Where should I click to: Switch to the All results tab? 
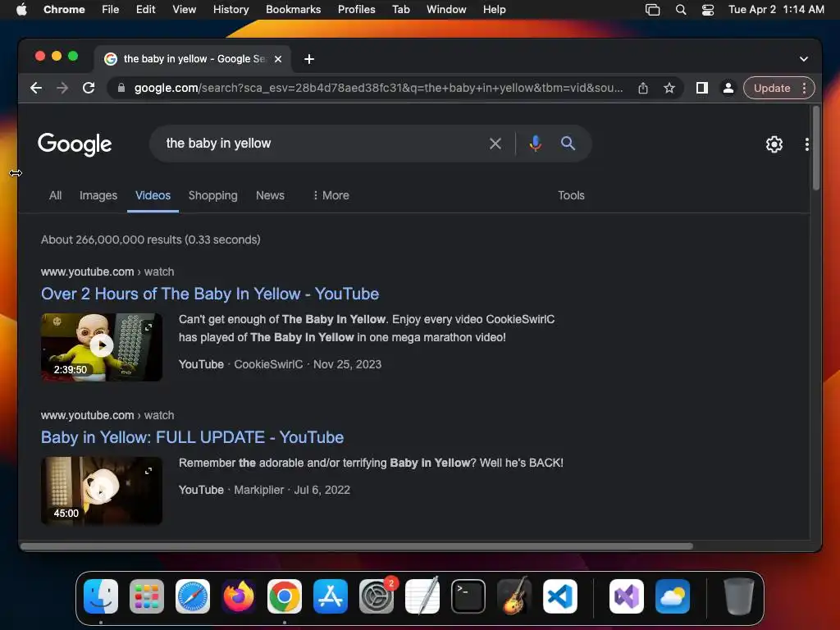point(55,195)
